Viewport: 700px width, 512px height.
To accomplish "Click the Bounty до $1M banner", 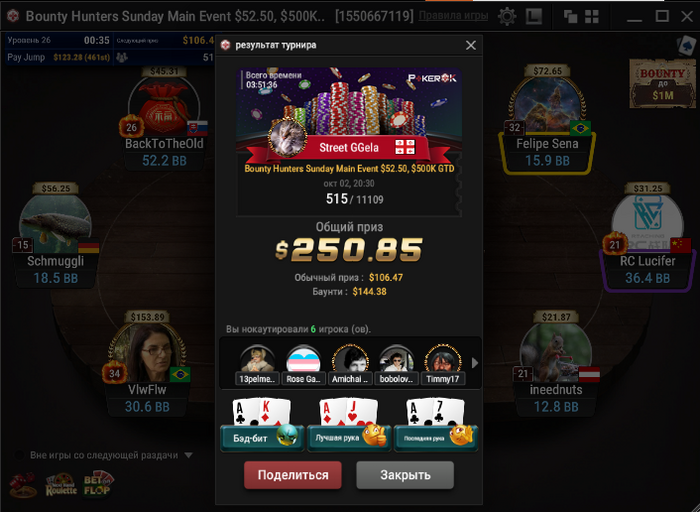I will (x=662, y=84).
